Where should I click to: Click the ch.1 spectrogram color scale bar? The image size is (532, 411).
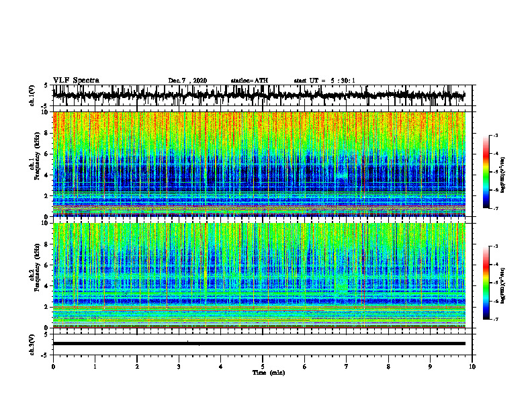486,172
